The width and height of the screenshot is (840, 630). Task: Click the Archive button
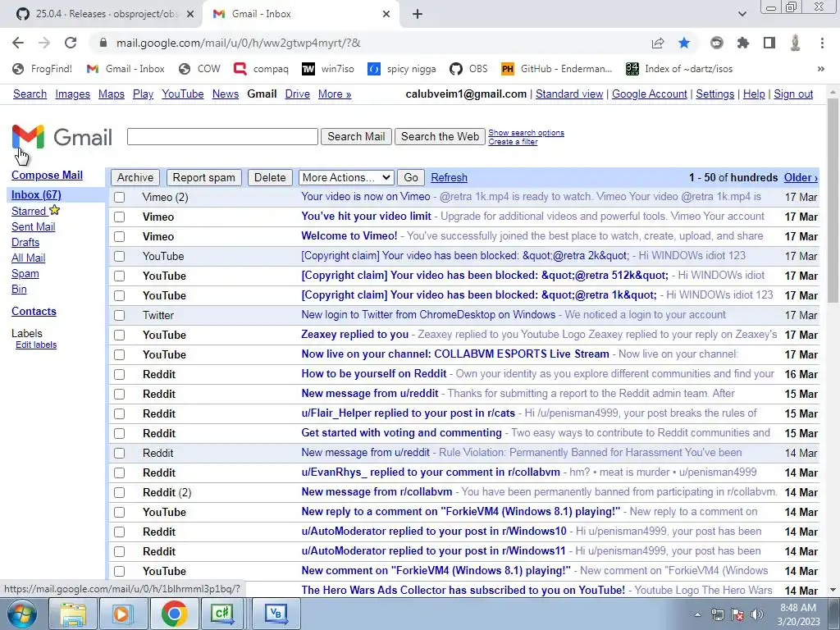pyautogui.click(x=135, y=177)
